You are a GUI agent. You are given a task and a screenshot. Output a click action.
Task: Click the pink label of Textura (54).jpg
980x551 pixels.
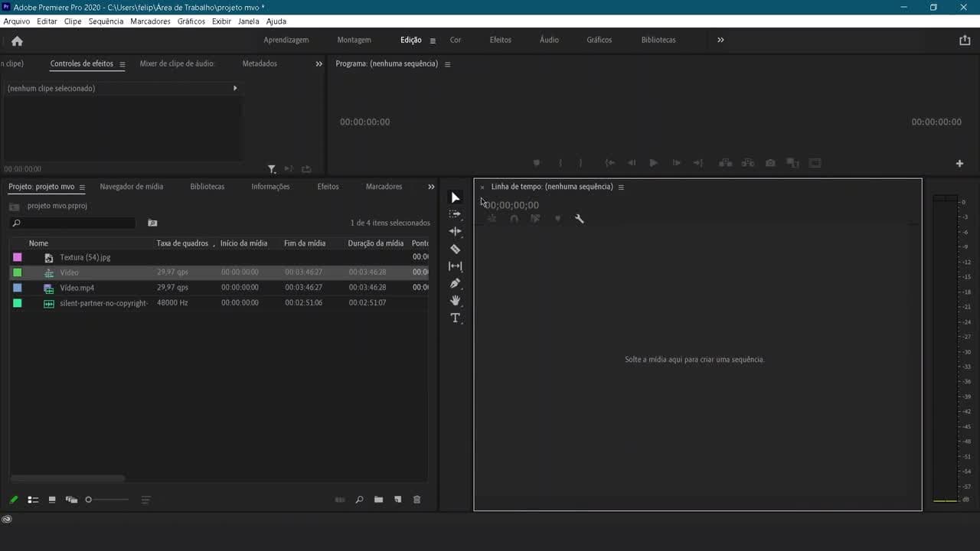pos(17,257)
